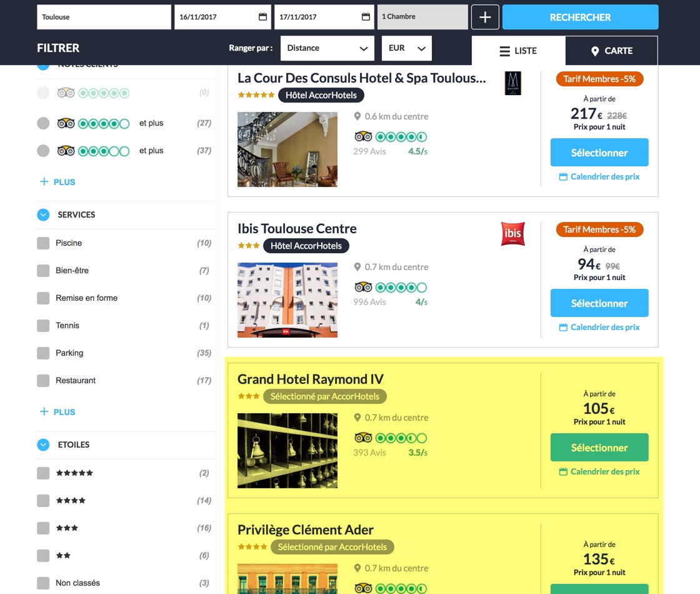Open the Ibis Toulouse Centre hotel title
700x594 pixels.
[297, 228]
